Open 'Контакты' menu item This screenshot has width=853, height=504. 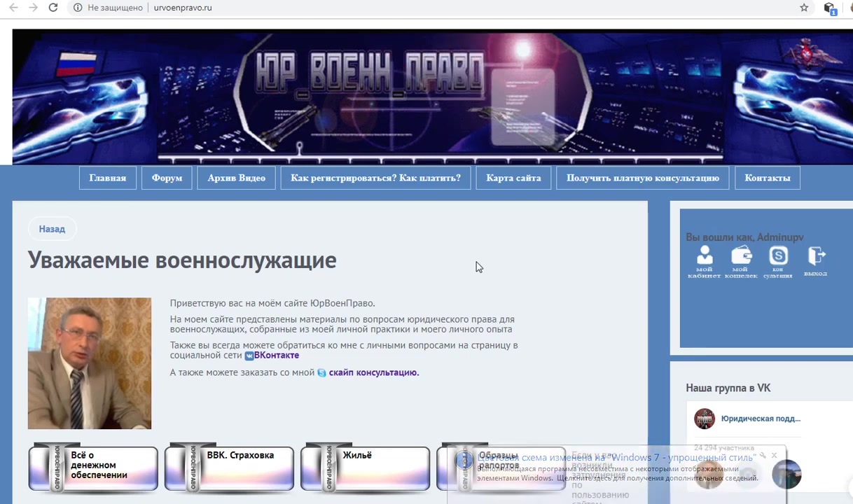768,178
